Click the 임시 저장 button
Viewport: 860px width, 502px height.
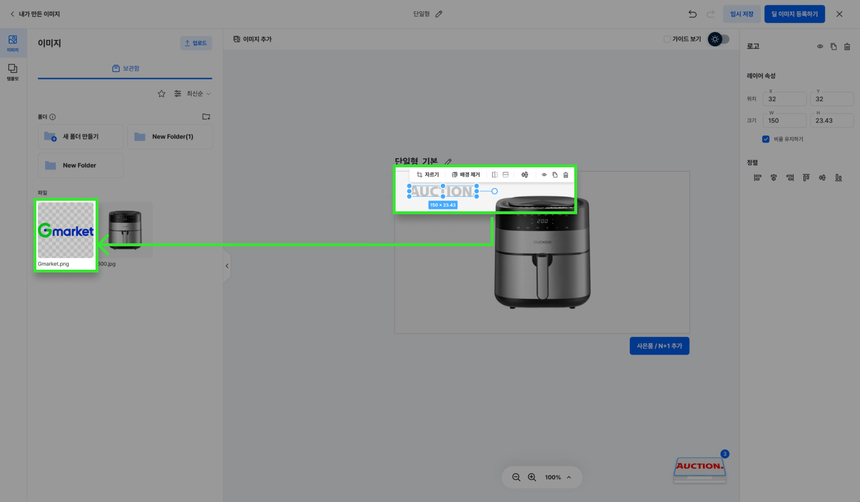pyautogui.click(x=741, y=14)
